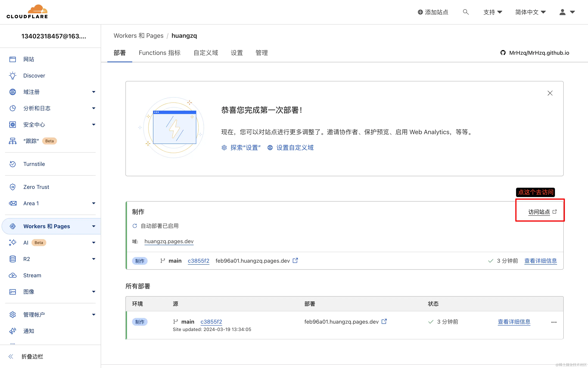588x368 pixels.
Task: Click the Workers 和 Pages icon
Action: [13, 226]
